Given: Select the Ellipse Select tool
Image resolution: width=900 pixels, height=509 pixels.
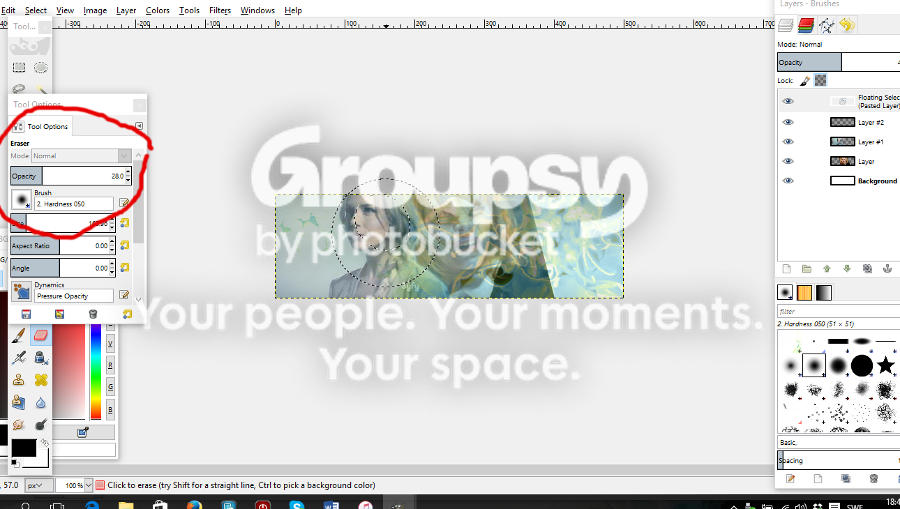Looking at the screenshot, I should (x=41, y=68).
